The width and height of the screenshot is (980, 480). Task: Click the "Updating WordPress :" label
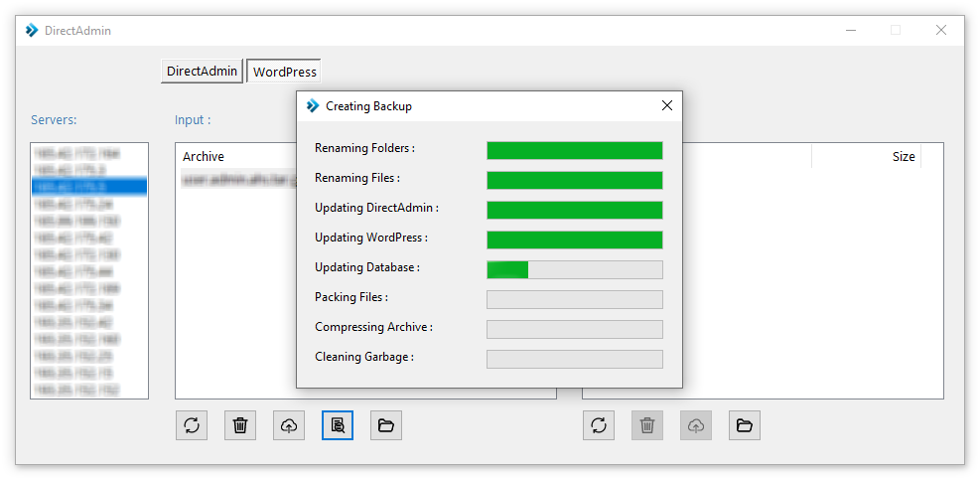tap(371, 238)
